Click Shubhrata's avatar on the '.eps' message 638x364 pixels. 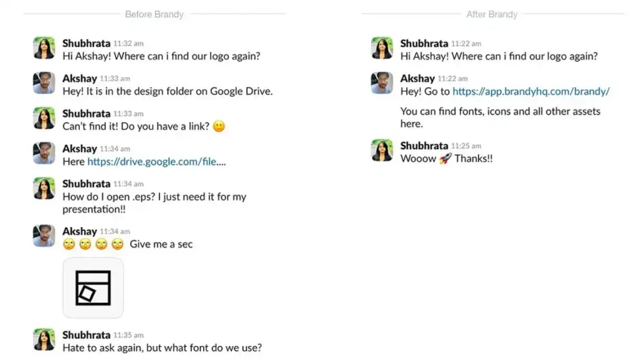click(44, 189)
